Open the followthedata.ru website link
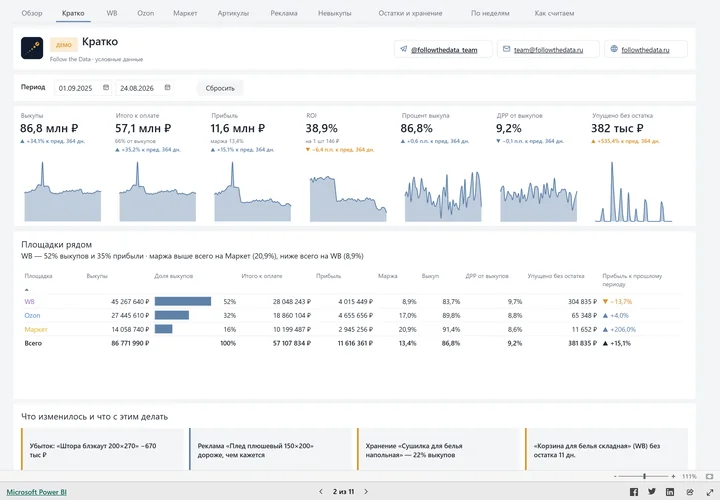Screen dimensions: 720x500 click(645, 50)
